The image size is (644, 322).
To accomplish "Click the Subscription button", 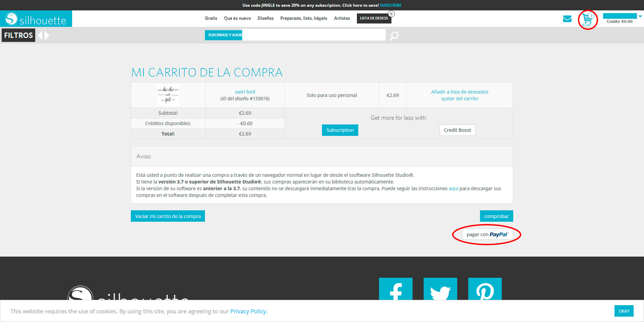I will tap(340, 130).
